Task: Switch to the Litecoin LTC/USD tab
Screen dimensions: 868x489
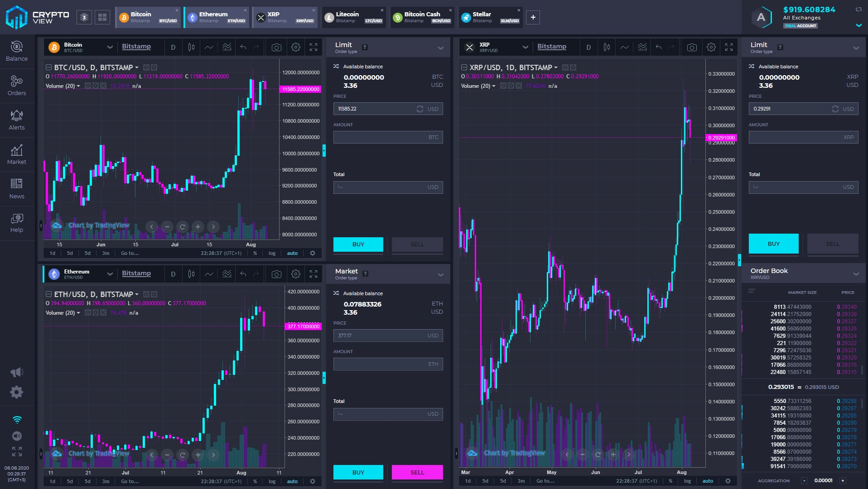Action: coord(353,17)
